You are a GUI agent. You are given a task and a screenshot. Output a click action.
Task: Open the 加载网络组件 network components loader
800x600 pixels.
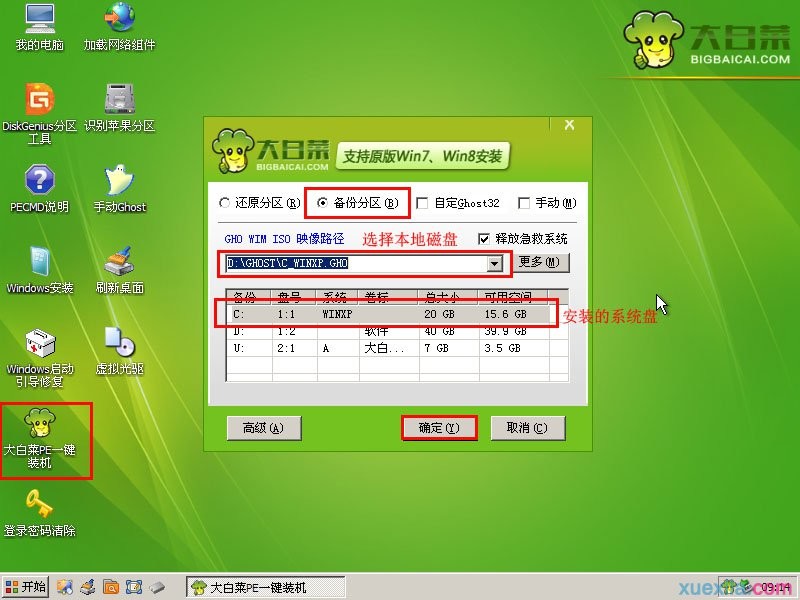pos(120,20)
